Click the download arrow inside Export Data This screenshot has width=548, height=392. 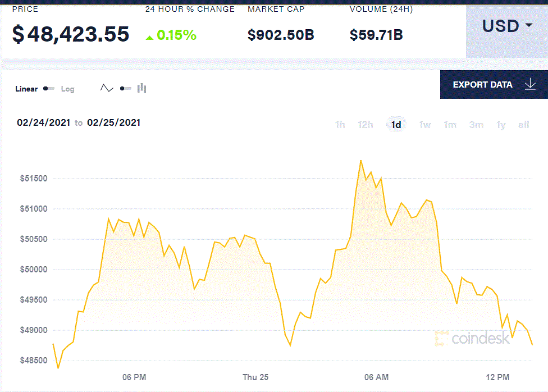click(529, 84)
